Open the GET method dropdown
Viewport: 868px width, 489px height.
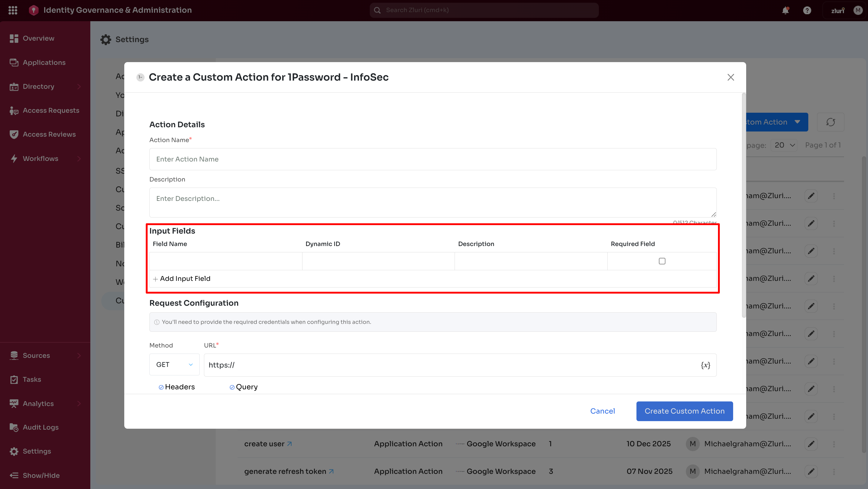(x=174, y=365)
